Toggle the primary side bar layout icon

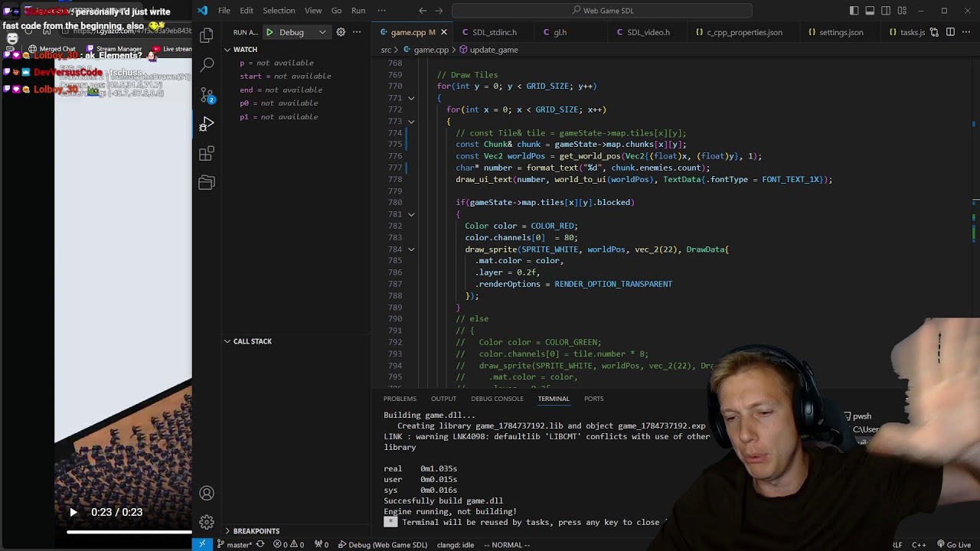click(854, 11)
